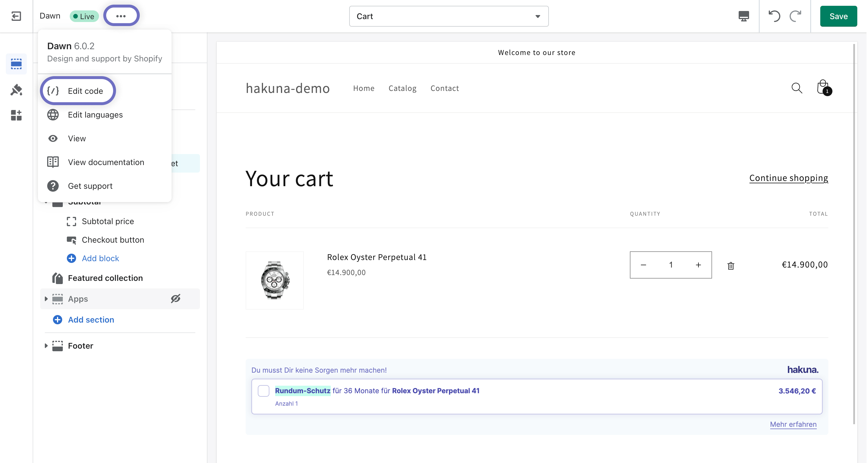Expand the Footer section
The width and height of the screenshot is (868, 463).
click(x=46, y=346)
